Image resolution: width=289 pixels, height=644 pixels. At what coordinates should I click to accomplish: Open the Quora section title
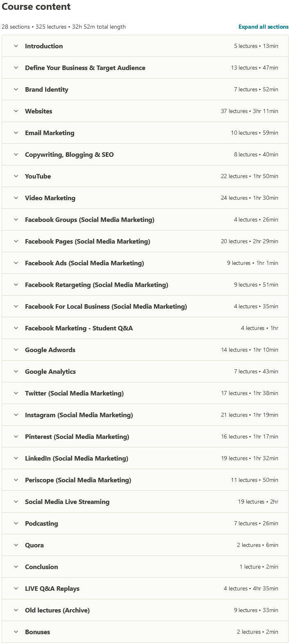pyautogui.click(x=34, y=545)
